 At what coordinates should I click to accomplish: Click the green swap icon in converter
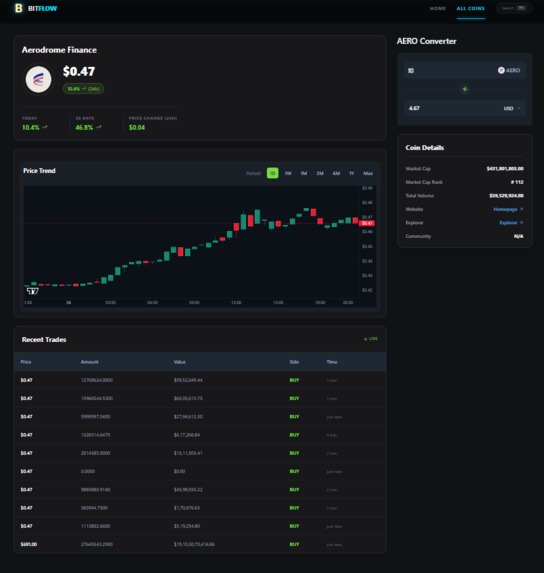pos(465,89)
